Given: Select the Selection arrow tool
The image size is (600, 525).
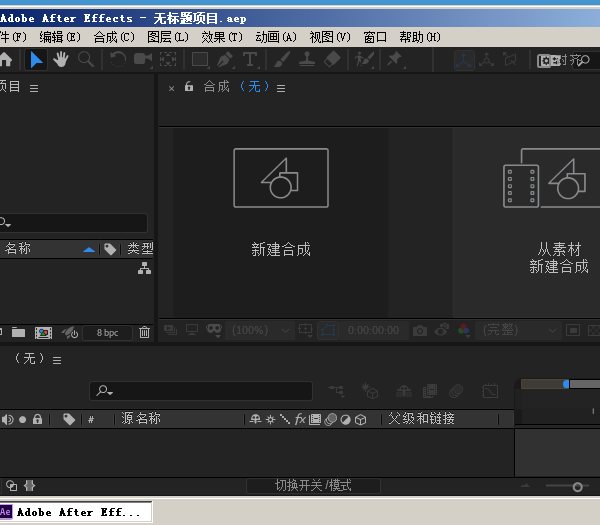Looking at the screenshot, I should (36, 60).
